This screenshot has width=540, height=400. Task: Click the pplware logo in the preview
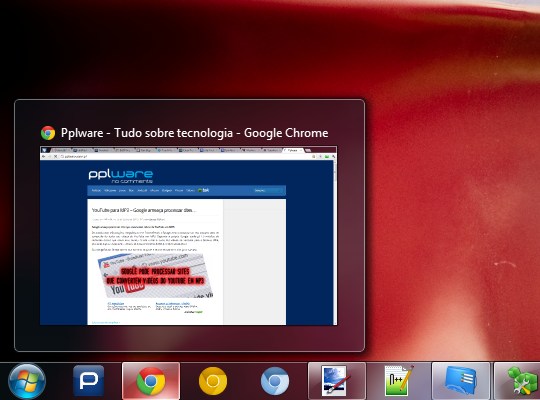tap(121, 176)
